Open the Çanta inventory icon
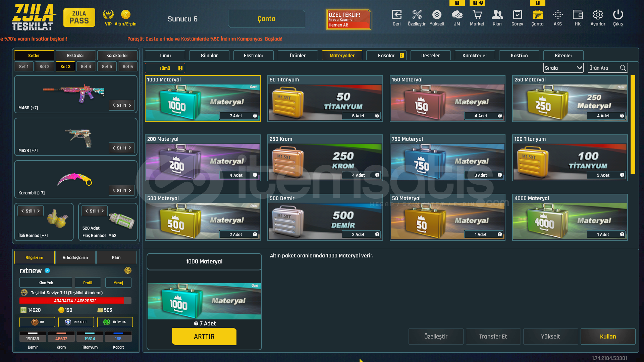 click(x=537, y=15)
